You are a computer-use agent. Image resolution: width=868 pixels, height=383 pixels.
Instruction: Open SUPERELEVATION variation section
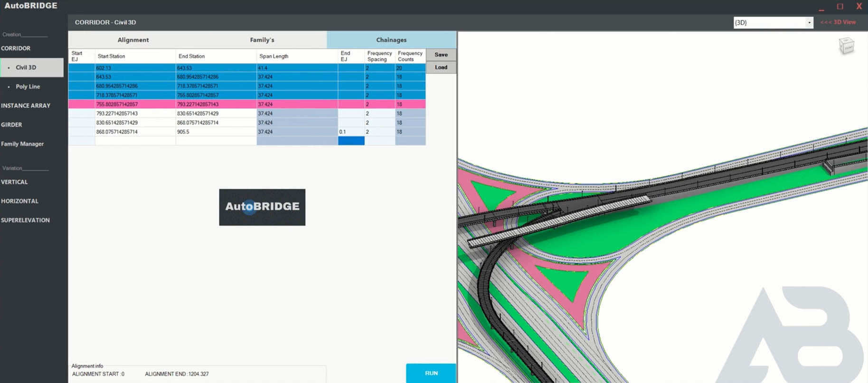pos(25,220)
